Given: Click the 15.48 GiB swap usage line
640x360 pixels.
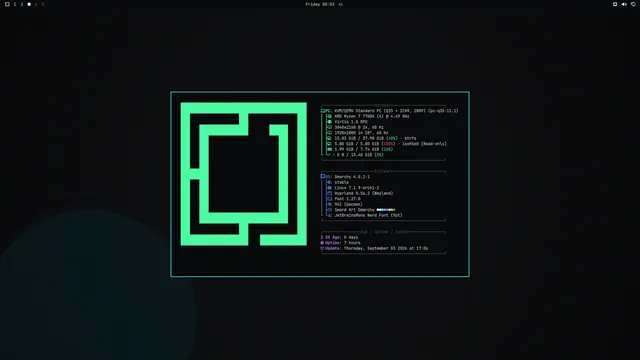Looking at the screenshot, I should pyautogui.click(x=360, y=155).
